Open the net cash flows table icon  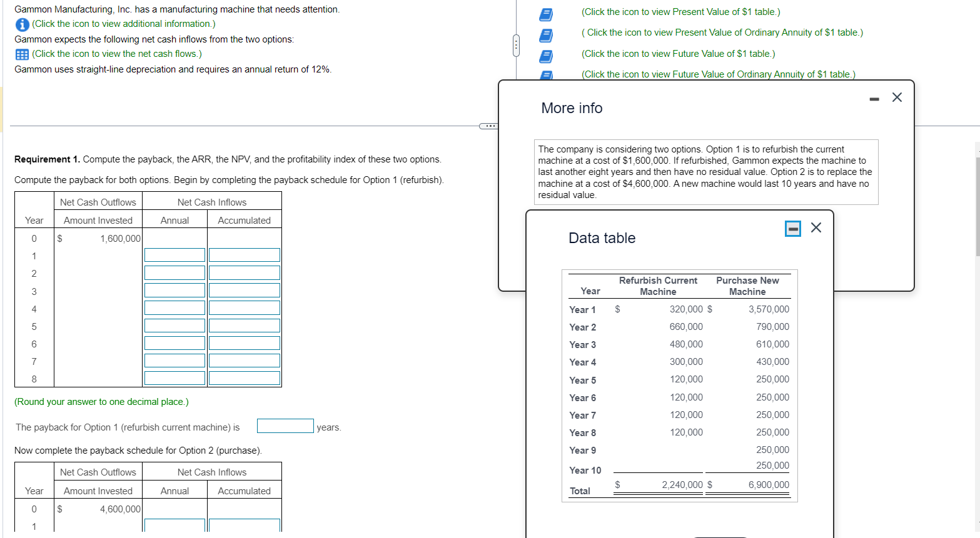pyautogui.click(x=22, y=54)
